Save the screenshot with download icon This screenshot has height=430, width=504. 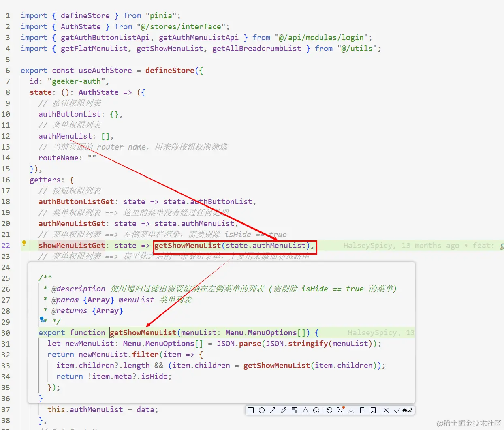(x=351, y=410)
